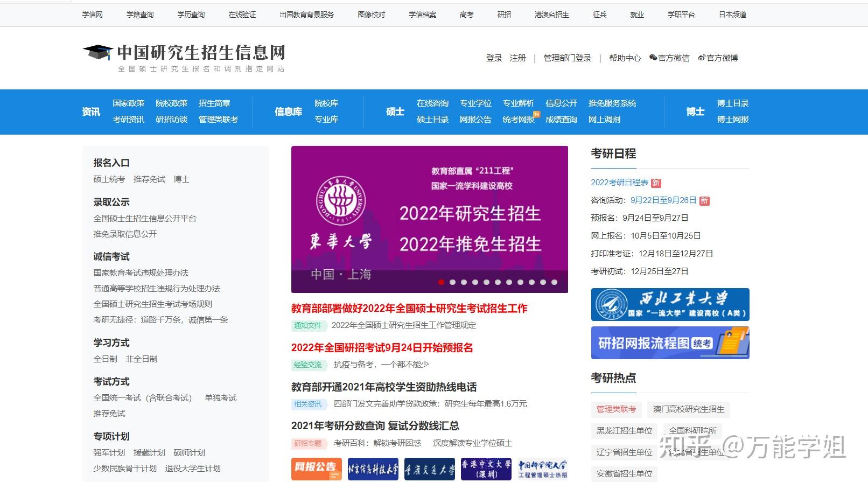This screenshot has height=482, width=868.
Task: Open the 研招网报流程图 banner
Action: click(x=670, y=343)
